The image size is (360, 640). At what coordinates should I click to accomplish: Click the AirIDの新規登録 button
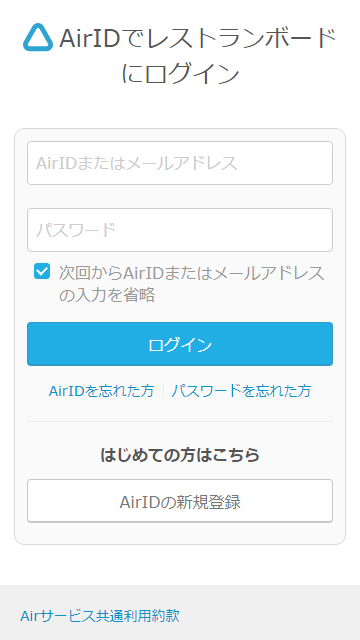coord(180,501)
